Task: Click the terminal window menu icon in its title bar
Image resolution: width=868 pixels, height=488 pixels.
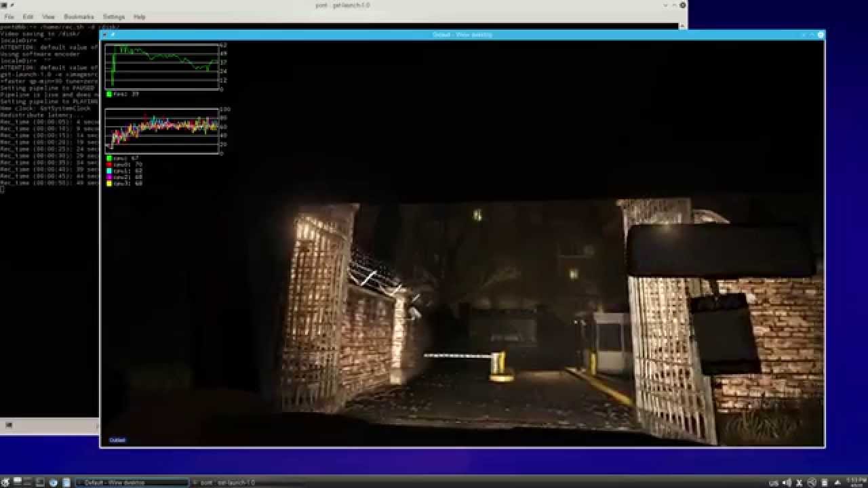Action: (x=4, y=5)
